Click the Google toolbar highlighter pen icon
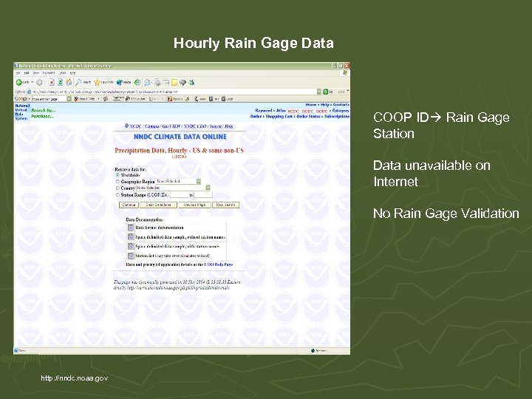The height and width of the screenshot is (399, 532). pyautogui.click(x=187, y=99)
